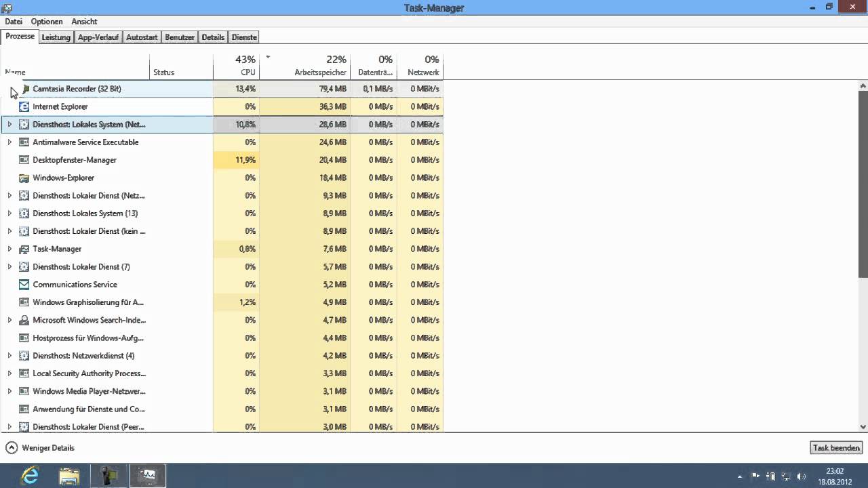Click the Task-Manager process row icon
The image size is (868, 488).
coord(24,249)
